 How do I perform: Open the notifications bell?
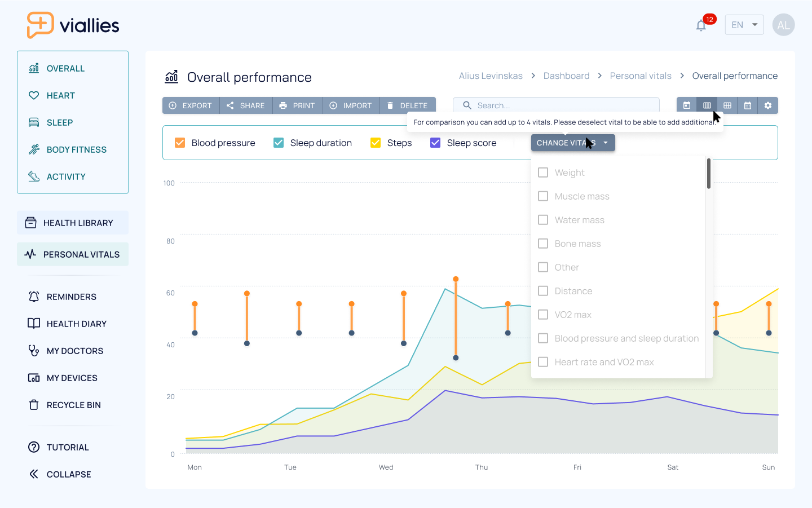point(701,25)
